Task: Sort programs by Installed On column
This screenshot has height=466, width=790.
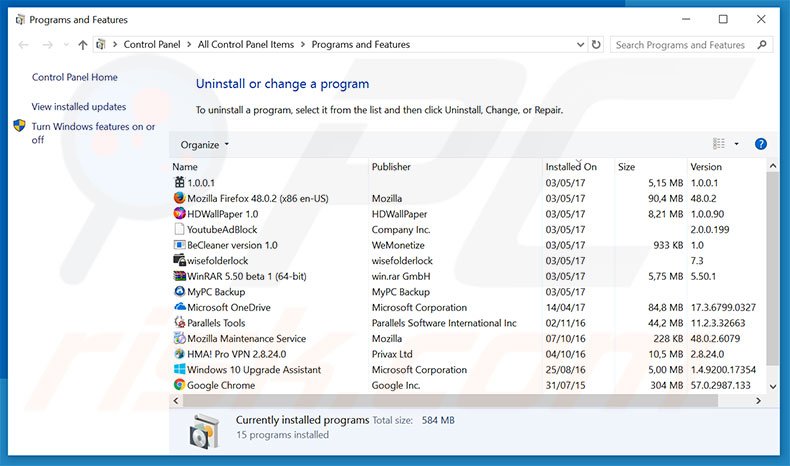Action: coord(571,167)
